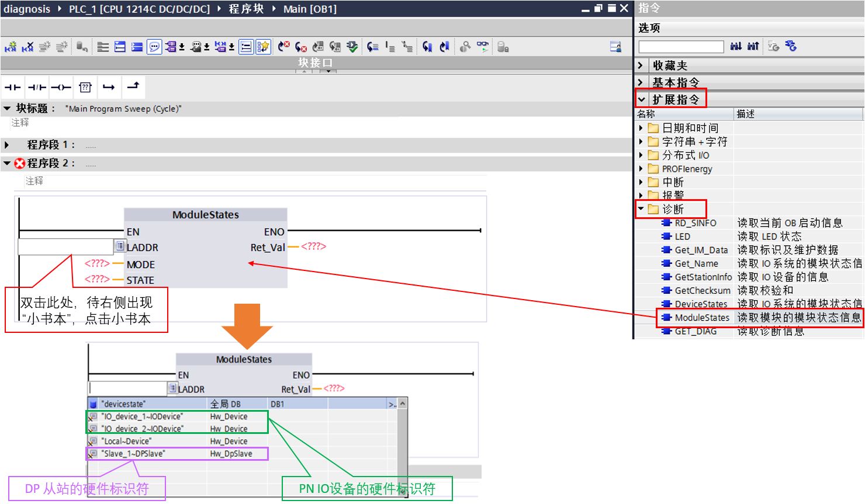
Task: Click the delete network toolbar icon
Action: coord(27,47)
